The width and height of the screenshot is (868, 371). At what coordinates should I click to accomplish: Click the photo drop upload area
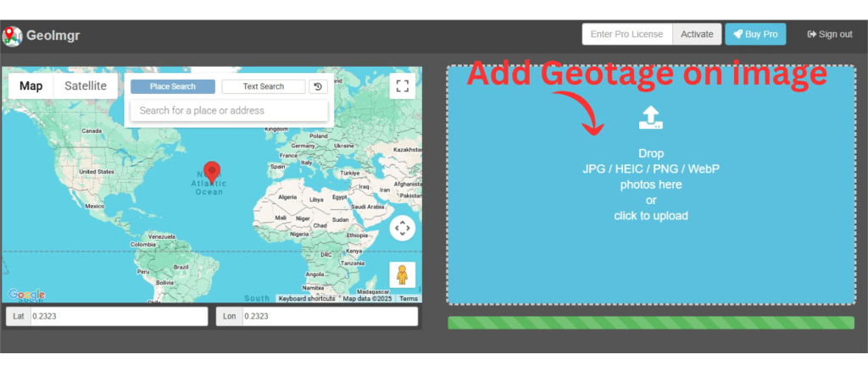tap(651, 185)
